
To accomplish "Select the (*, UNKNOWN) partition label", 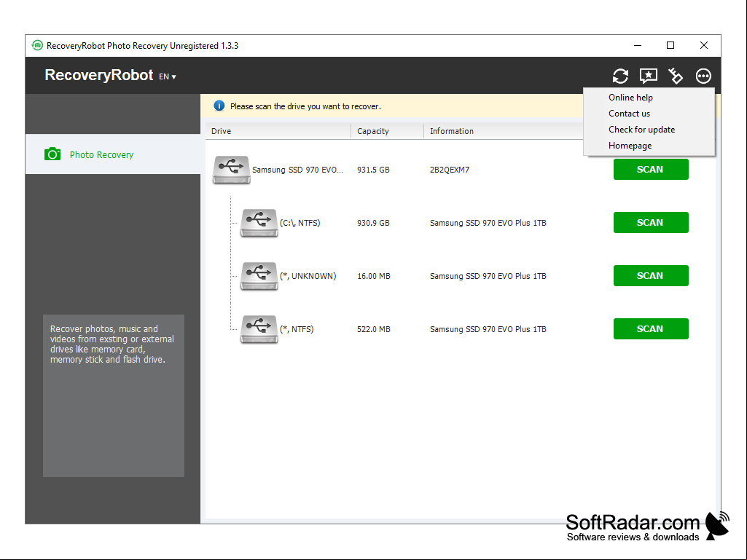I will pos(308,276).
